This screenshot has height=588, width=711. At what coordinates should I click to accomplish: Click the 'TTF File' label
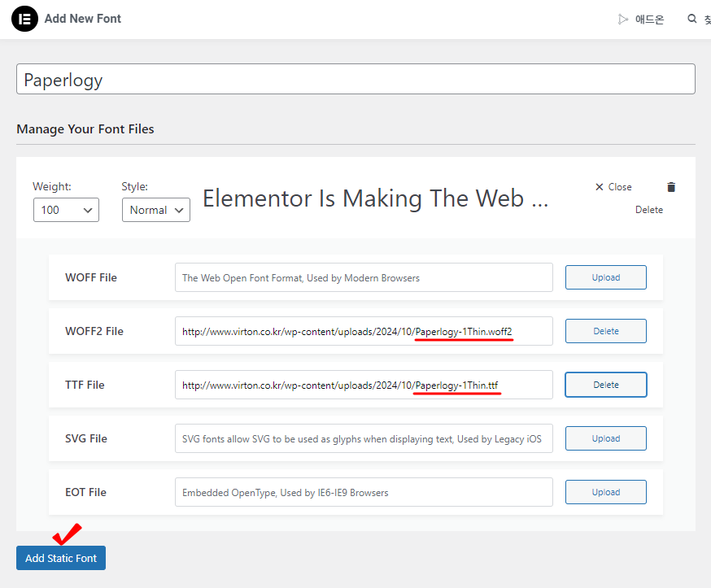[85, 385]
